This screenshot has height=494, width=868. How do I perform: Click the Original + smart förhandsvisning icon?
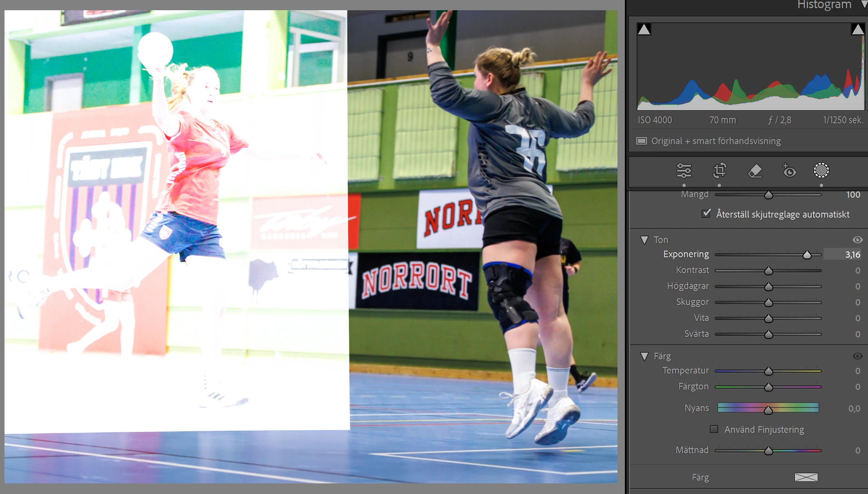(x=642, y=141)
